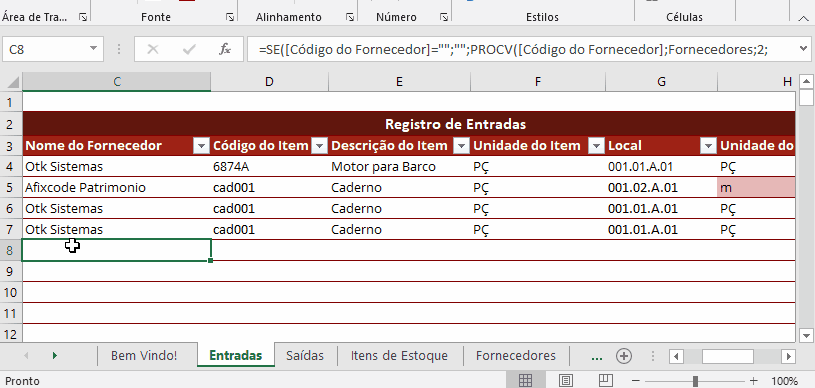
Task: Select column D header
Action: [x=269, y=82]
